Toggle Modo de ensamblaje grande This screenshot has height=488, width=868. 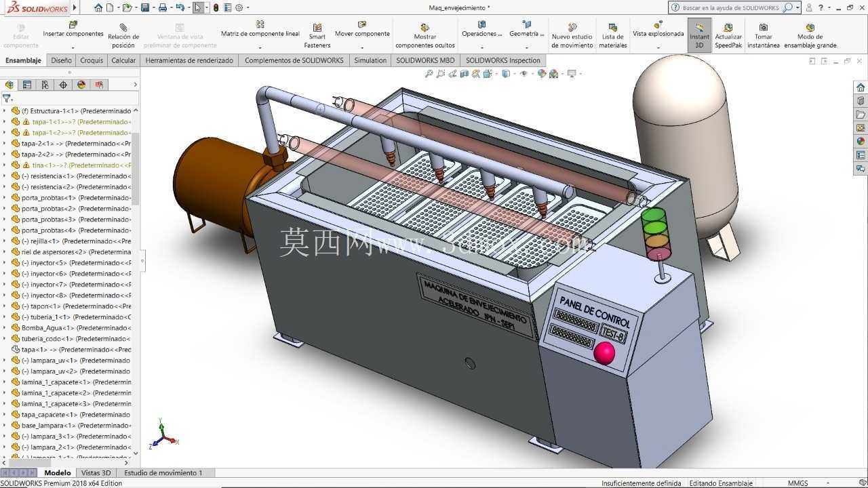pos(810,36)
